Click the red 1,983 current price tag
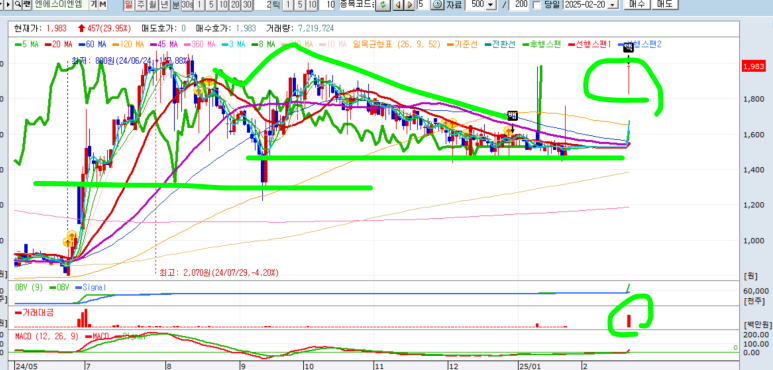The image size is (773, 370). click(x=753, y=66)
